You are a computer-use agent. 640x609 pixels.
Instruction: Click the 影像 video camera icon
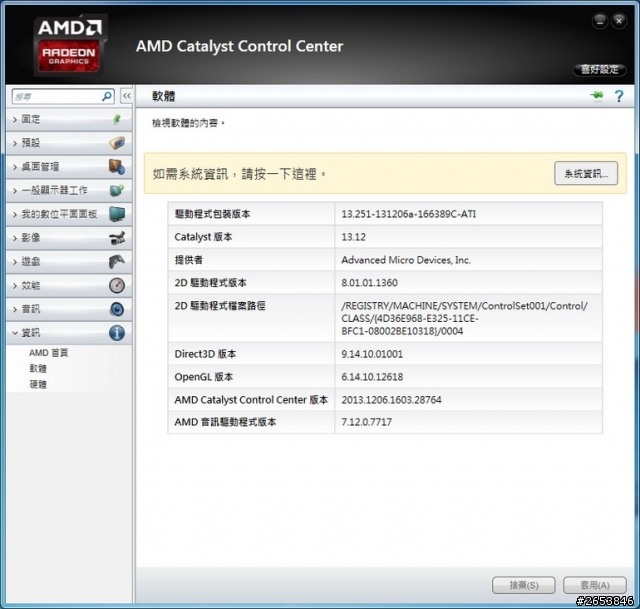pos(117,238)
